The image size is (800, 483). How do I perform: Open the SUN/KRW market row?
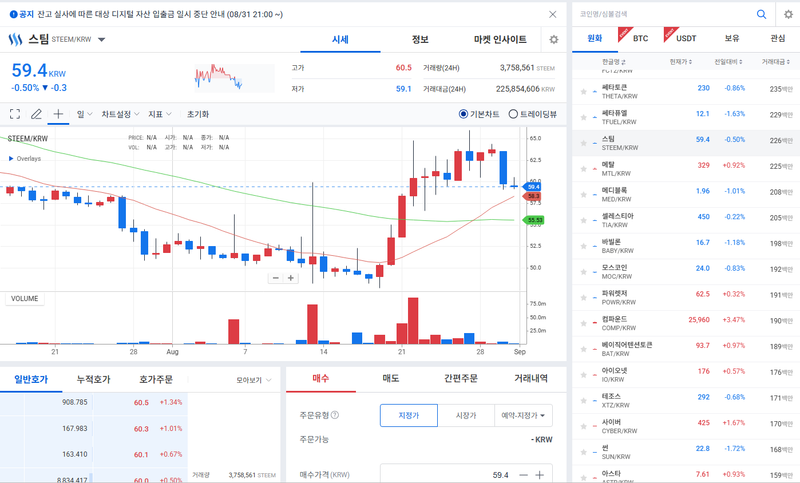686,452
